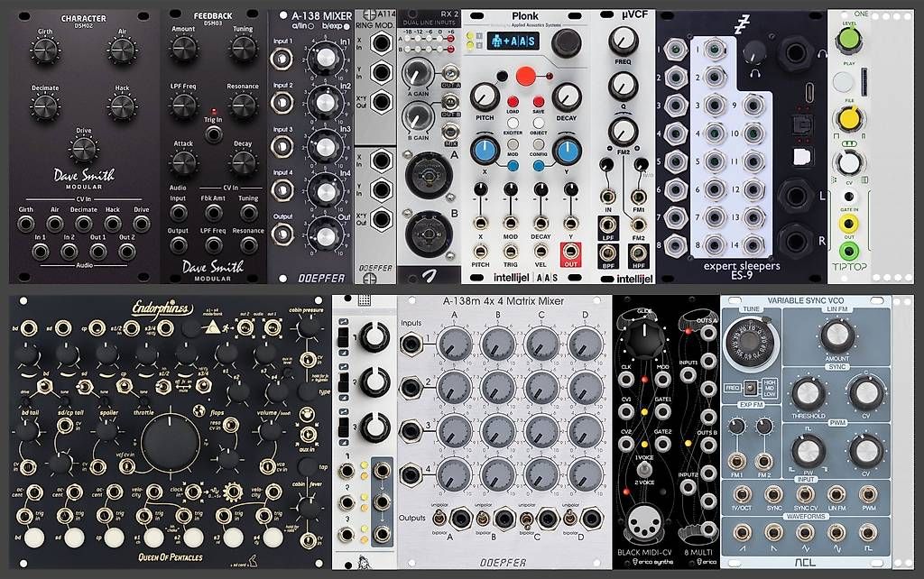The image size is (924, 579).
Task: Click the type button on Queen of Pentacles
Action: [307, 391]
